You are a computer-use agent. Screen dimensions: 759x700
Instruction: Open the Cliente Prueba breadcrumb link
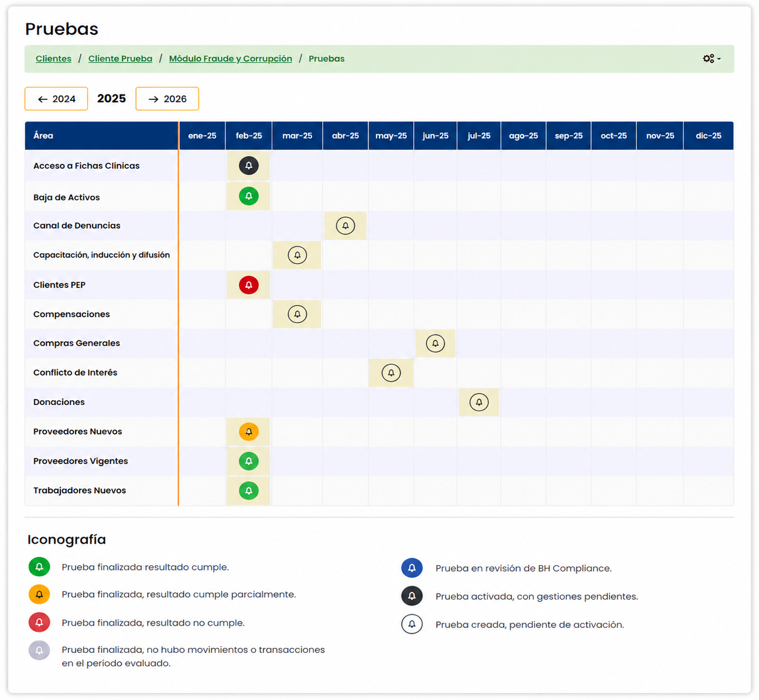pos(120,59)
